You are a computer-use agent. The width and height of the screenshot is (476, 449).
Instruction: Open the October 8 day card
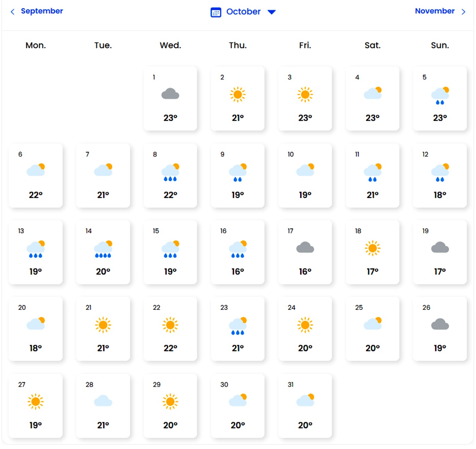170,175
